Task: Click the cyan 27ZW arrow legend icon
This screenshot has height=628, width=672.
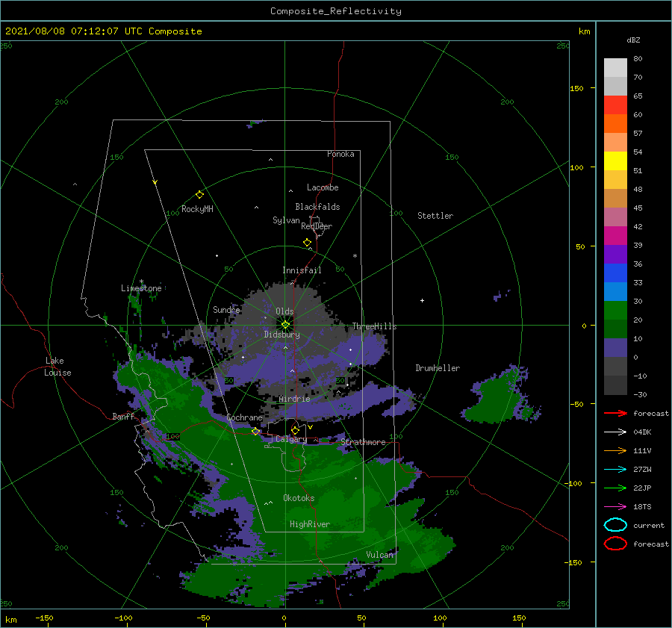Action: tap(615, 470)
